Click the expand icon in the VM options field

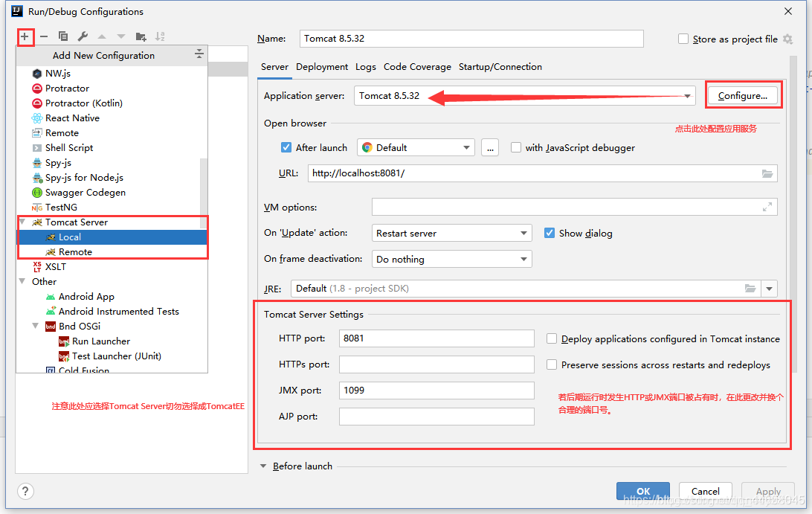click(x=767, y=208)
